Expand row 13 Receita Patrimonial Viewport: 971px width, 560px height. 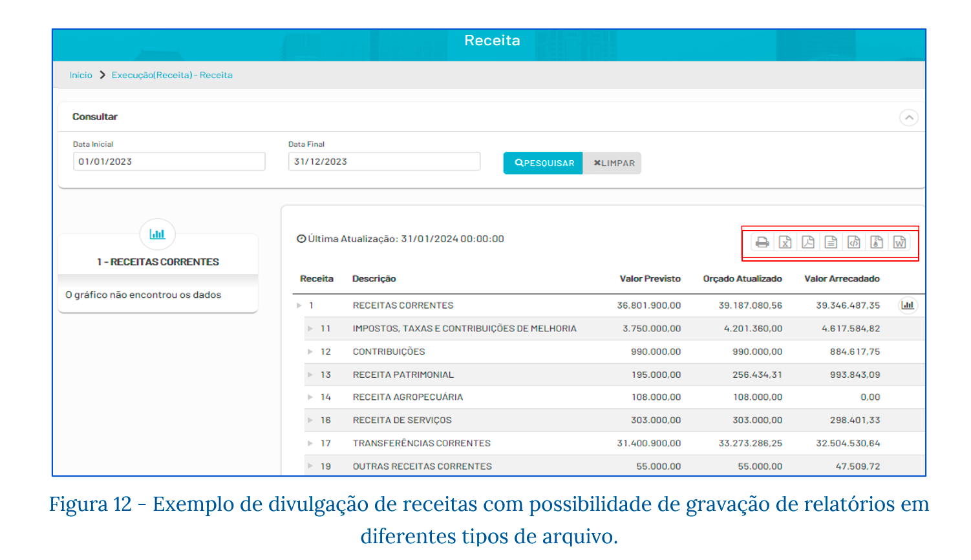310,375
